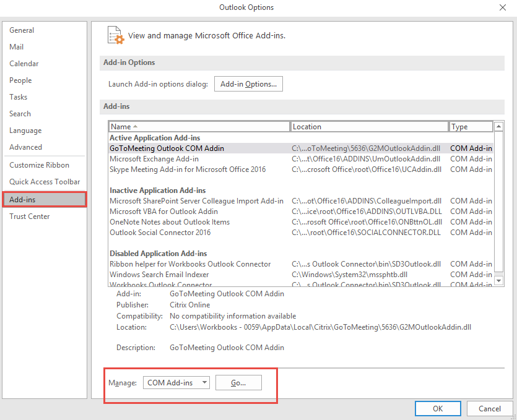Open Quick Access Toolbar settings
The image size is (517, 420).
pyautogui.click(x=45, y=182)
